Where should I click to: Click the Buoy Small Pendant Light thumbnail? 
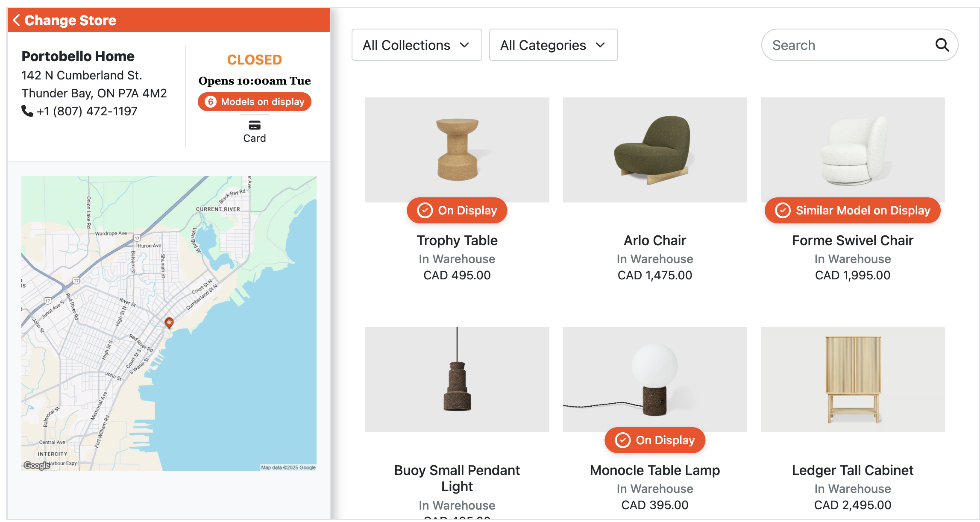pos(457,380)
